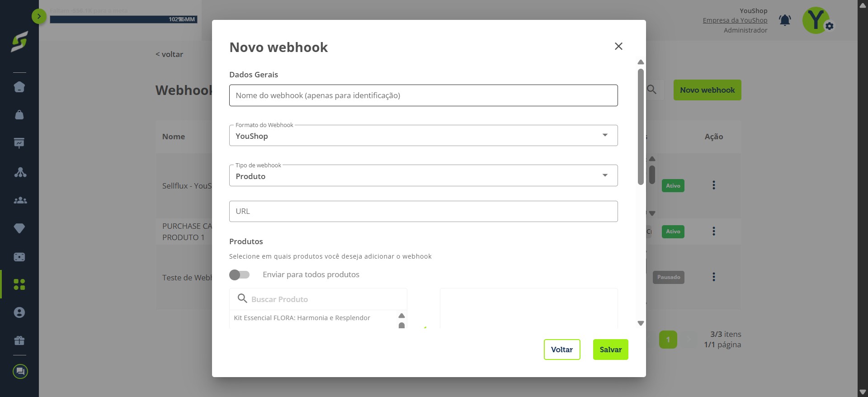The height and width of the screenshot is (397, 868).
Task: Click the Empresa da YouShop link
Action: tap(735, 20)
